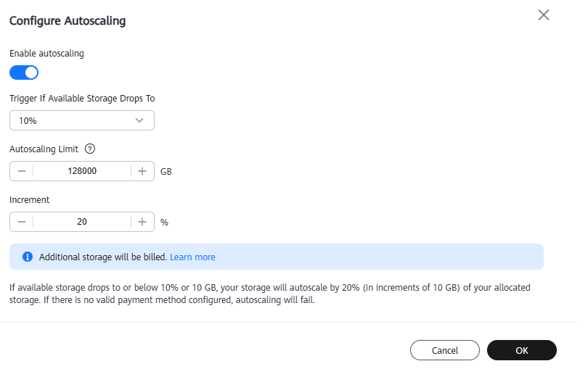588x369 pixels.
Task: Decrease Autoscaling Limit with the minus icon
Action: click(22, 171)
